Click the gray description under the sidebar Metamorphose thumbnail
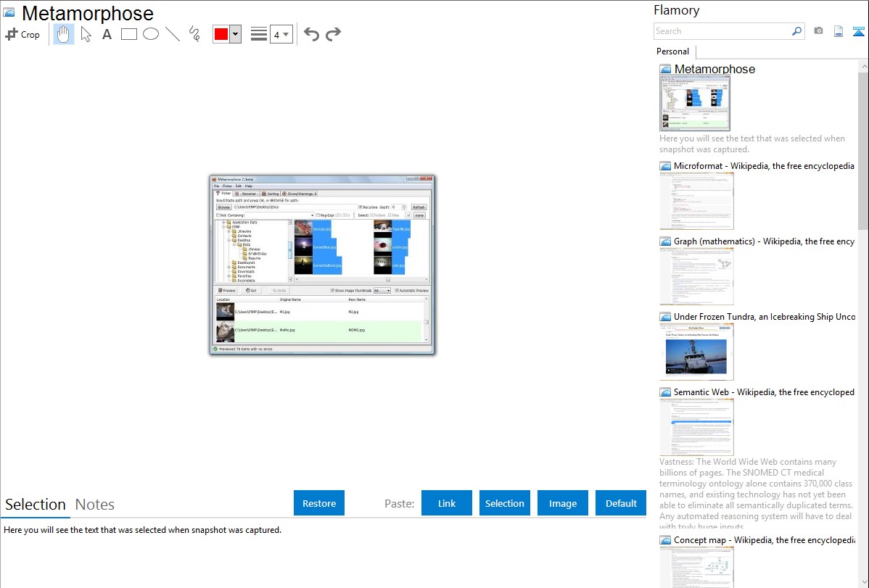869x588 pixels. pyautogui.click(x=752, y=144)
